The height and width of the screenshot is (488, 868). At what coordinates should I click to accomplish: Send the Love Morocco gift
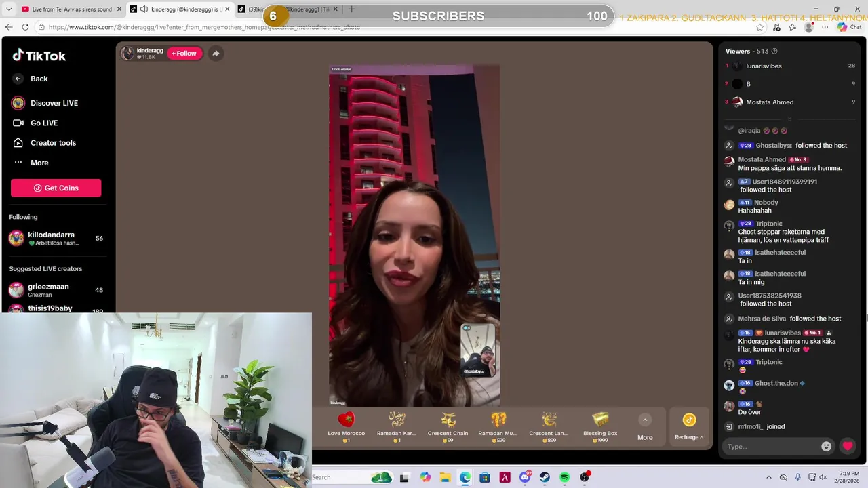(x=347, y=426)
